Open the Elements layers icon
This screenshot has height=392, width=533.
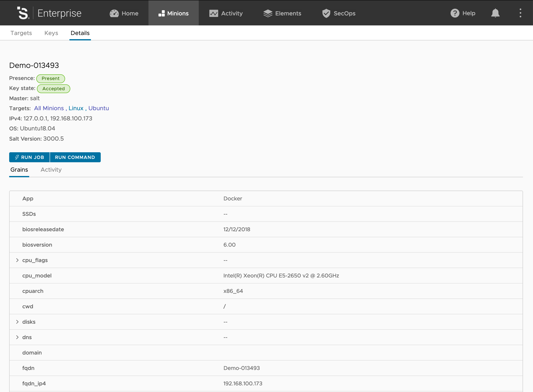click(x=268, y=13)
